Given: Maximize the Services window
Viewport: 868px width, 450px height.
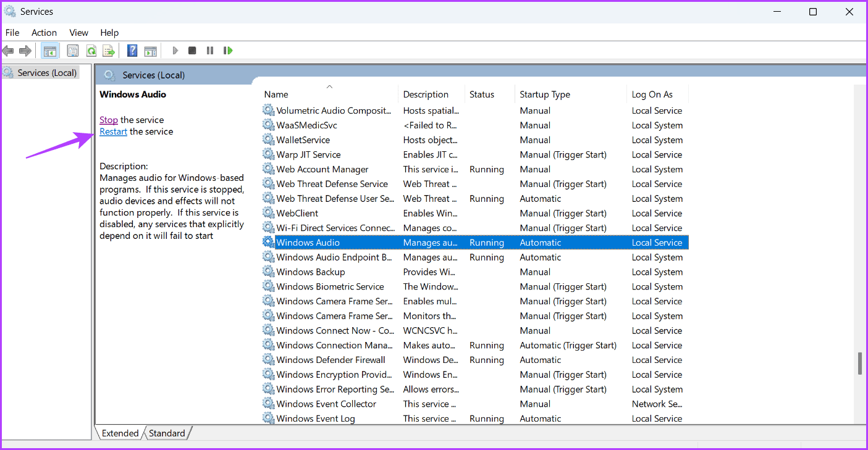Looking at the screenshot, I should pos(813,12).
